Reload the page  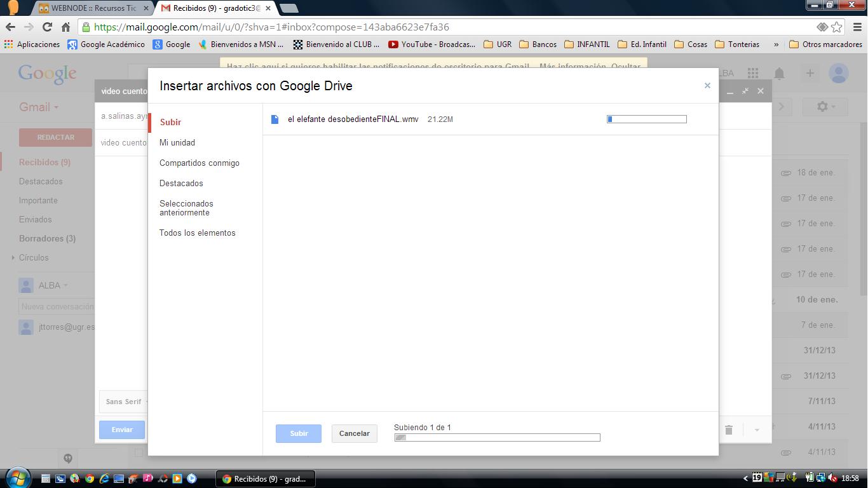[x=47, y=27]
